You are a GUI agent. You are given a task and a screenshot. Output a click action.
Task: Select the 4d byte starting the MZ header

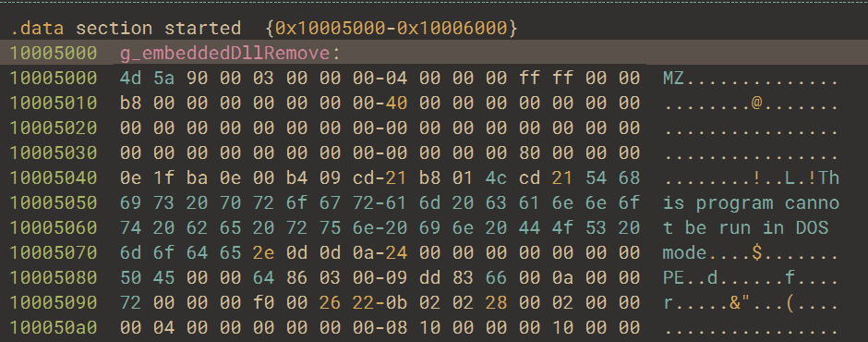coord(130,79)
